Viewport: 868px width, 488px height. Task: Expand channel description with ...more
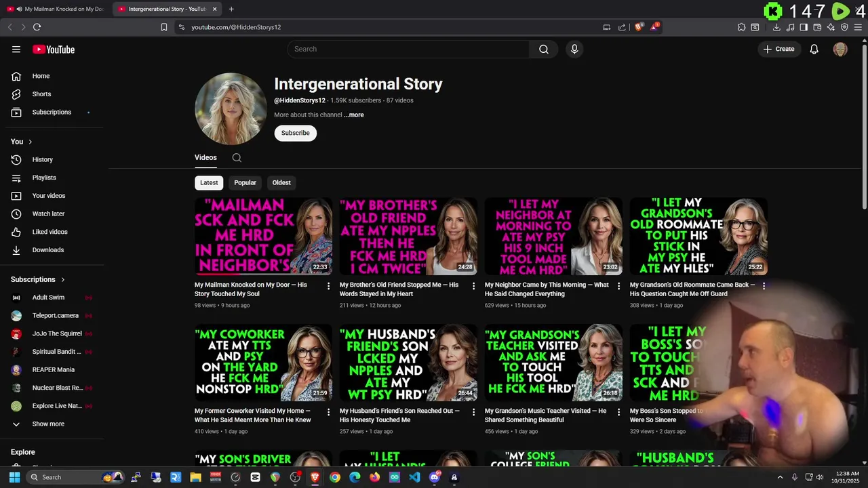click(x=354, y=115)
